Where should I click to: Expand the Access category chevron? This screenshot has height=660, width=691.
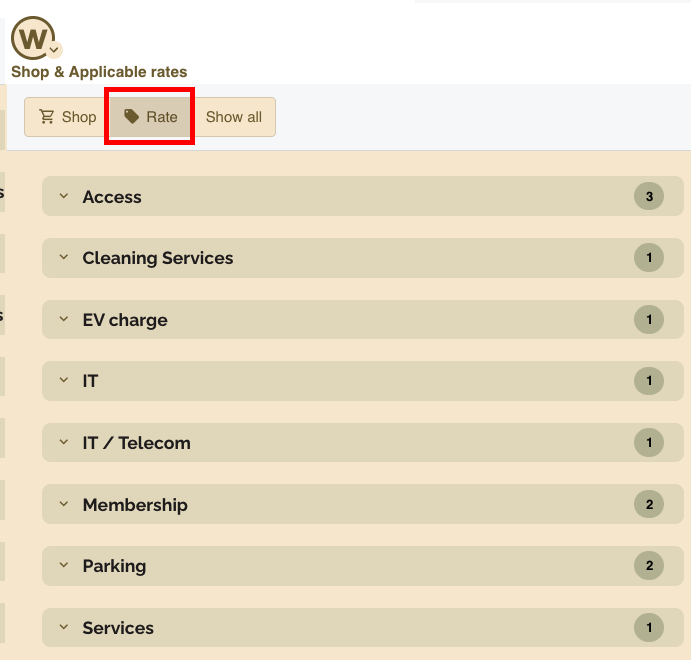coord(63,197)
